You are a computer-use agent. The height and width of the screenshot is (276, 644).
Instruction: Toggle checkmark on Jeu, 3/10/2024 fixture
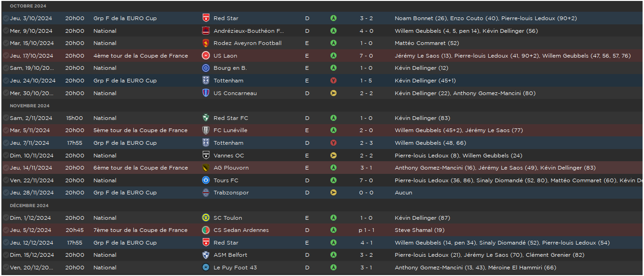(x=6, y=18)
